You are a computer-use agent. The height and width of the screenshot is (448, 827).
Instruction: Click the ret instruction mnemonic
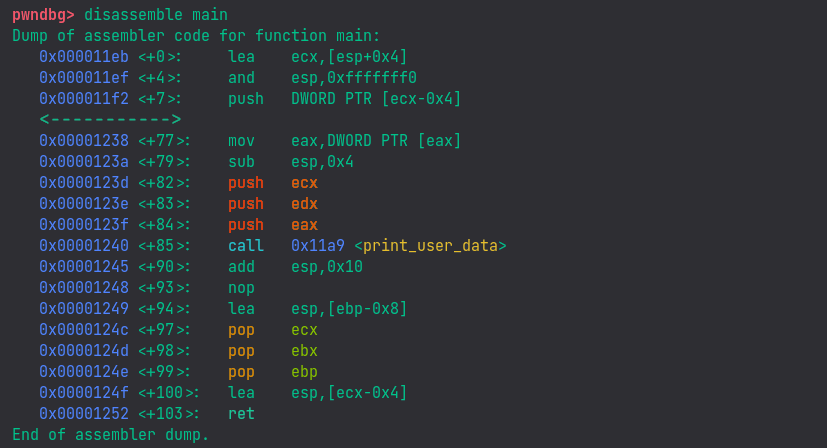click(241, 414)
